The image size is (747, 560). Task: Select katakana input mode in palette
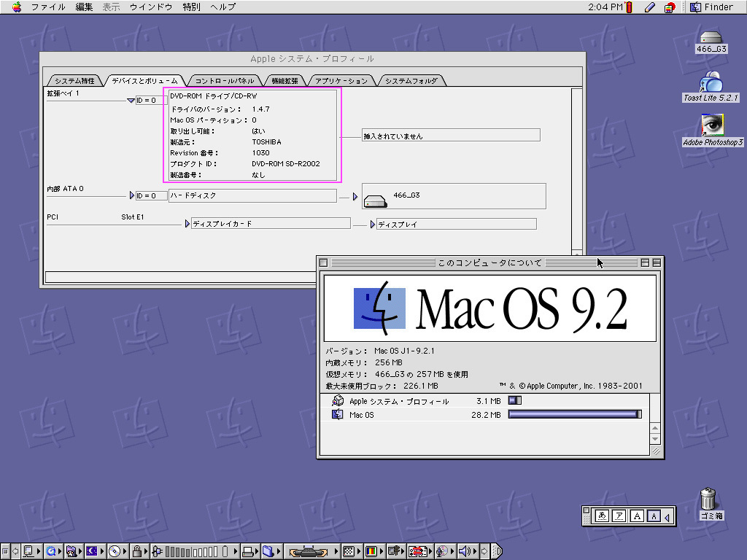click(619, 516)
